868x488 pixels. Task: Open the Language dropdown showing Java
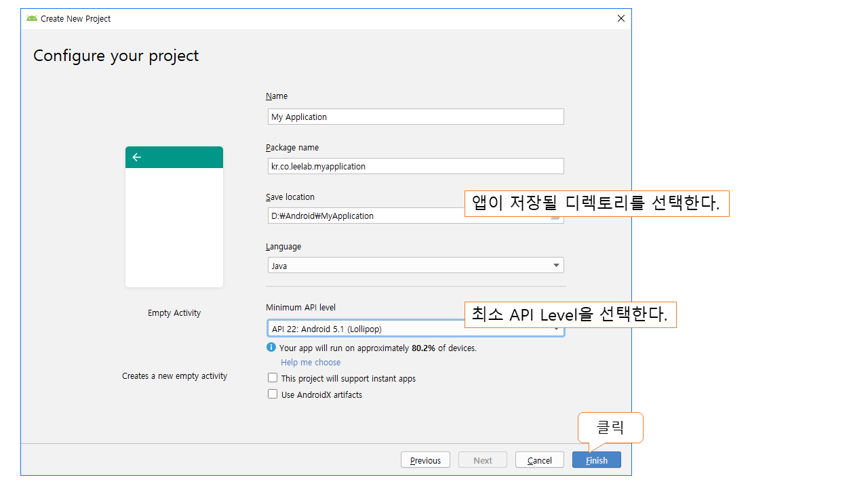(x=415, y=266)
